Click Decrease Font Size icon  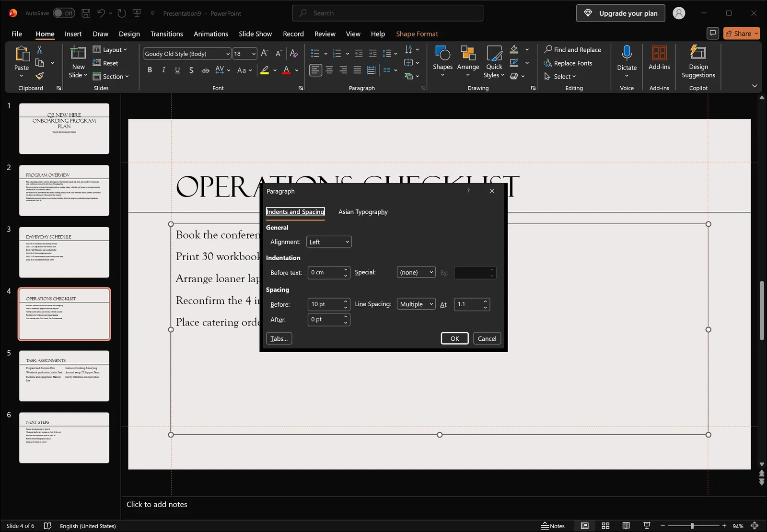point(279,54)
